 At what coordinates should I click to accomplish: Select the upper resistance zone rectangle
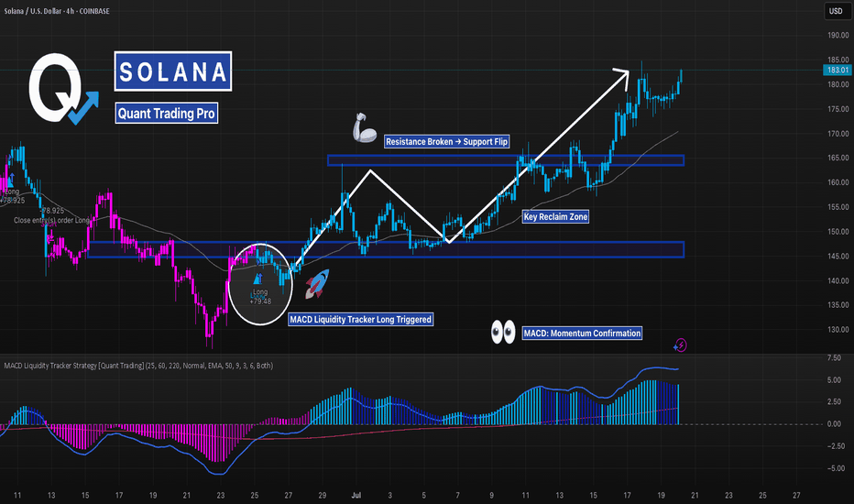506,160
